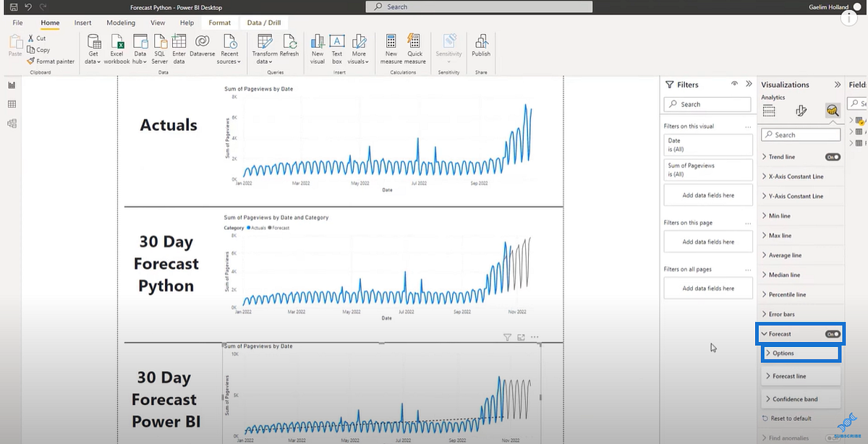Click the eye icon atop the Filters pane

733,84
